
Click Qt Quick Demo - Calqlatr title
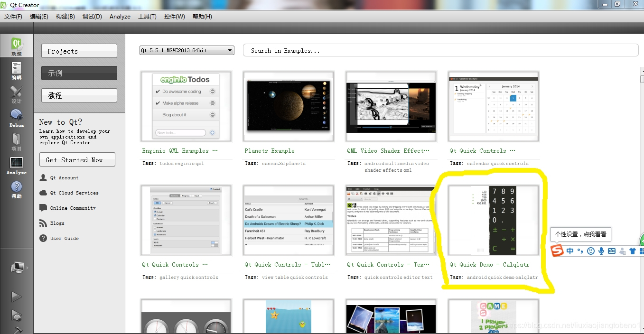click(489, 265)
